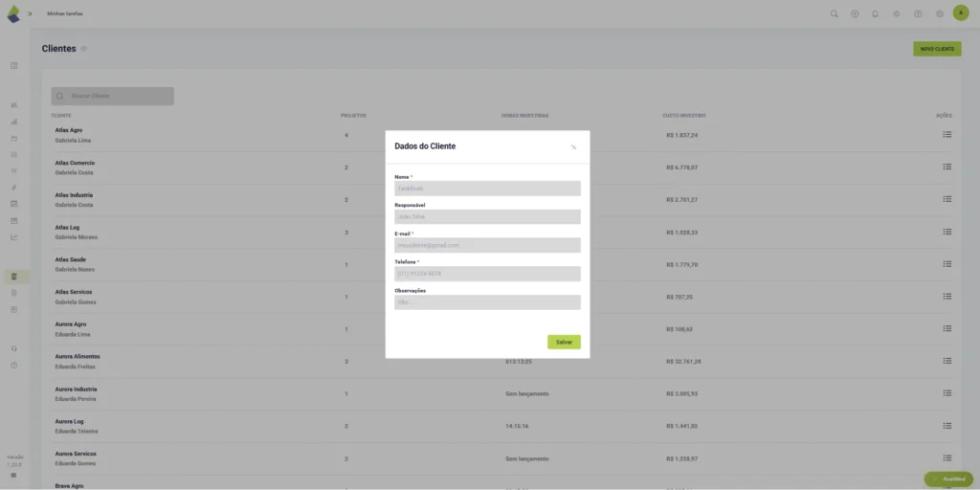Close the Dados do Cliente dialog
This screenshot has width=980, height=490.
[573, 146]
